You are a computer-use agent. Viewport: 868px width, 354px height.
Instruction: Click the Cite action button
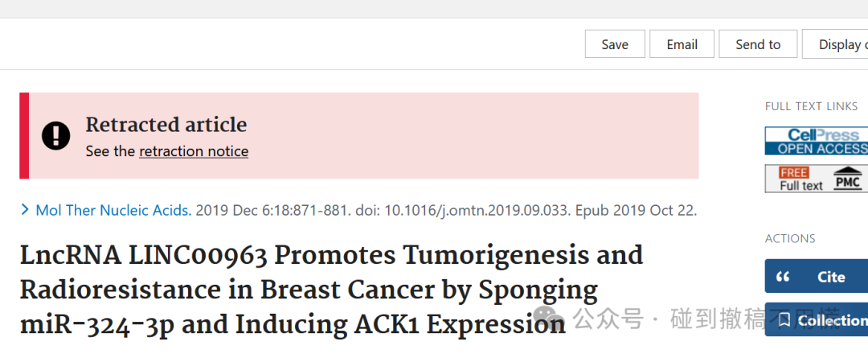coord(817,276)
